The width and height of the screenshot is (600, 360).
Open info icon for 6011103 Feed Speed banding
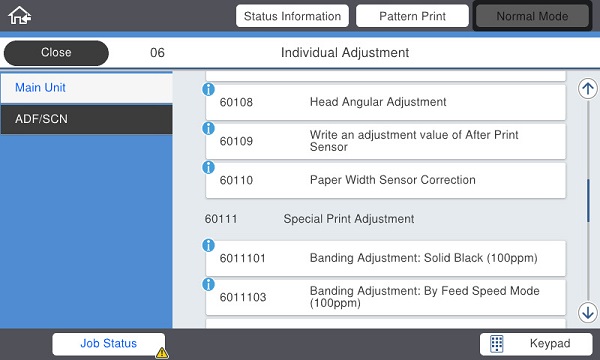pyautogui.click(x=208, y=284)
